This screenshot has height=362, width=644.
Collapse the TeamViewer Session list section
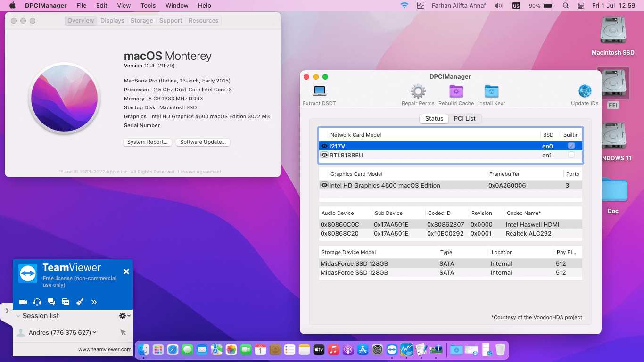[18, 316]
